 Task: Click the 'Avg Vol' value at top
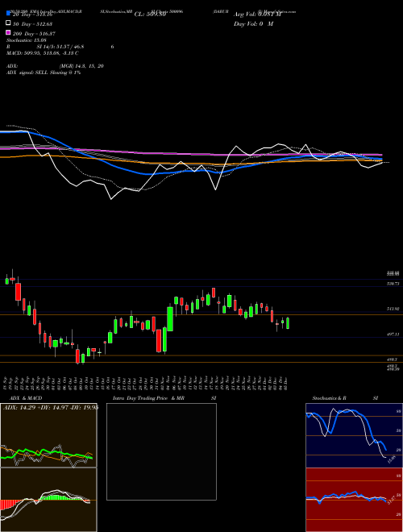[x=258, y=15]
